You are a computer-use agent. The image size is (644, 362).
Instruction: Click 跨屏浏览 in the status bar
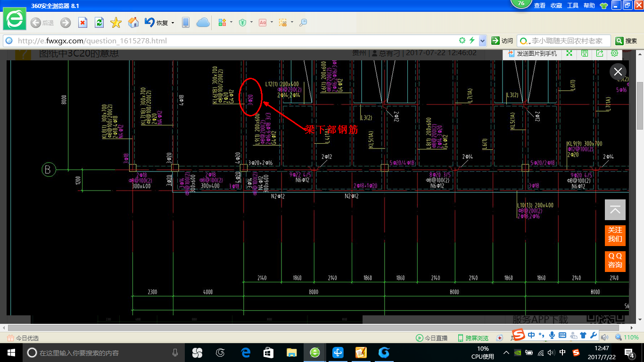click(473, 338)
